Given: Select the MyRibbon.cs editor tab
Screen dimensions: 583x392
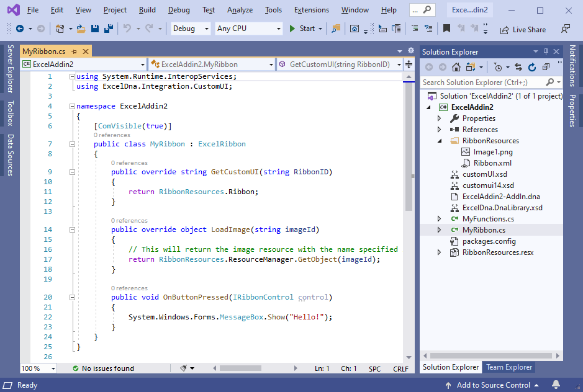Looking at the screenshot, I should 44,51.
